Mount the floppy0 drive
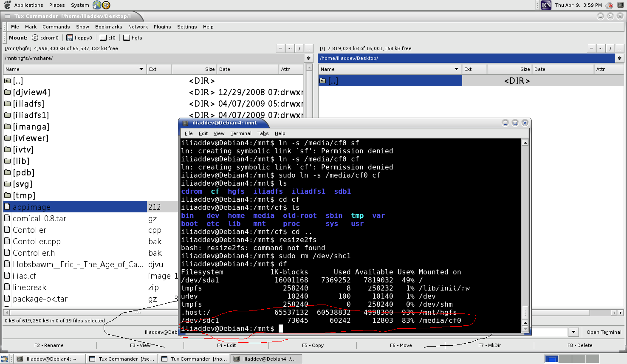627x364 pixels. [79, 38]
